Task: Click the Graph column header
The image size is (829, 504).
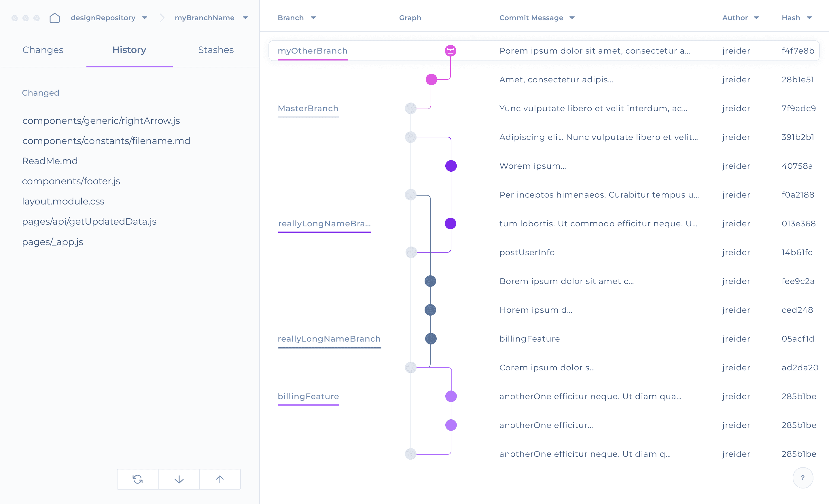Action: point(410,18)
